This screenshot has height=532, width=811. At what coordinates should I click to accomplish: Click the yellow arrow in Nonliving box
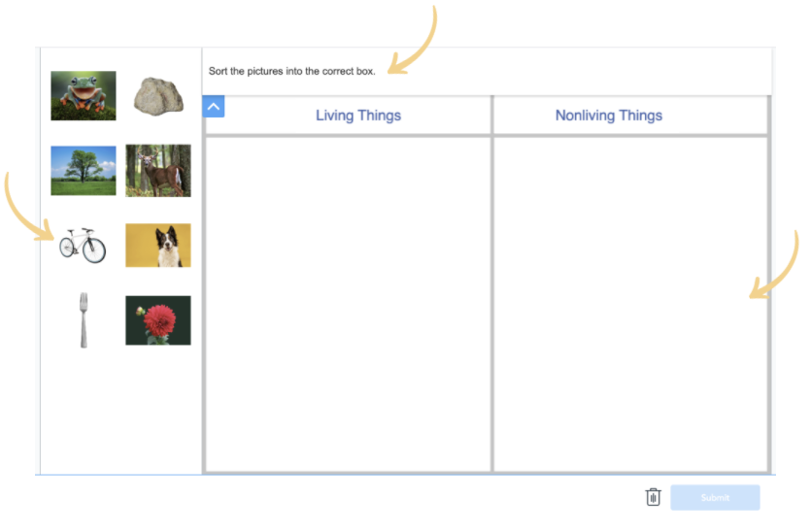(775, 267)
